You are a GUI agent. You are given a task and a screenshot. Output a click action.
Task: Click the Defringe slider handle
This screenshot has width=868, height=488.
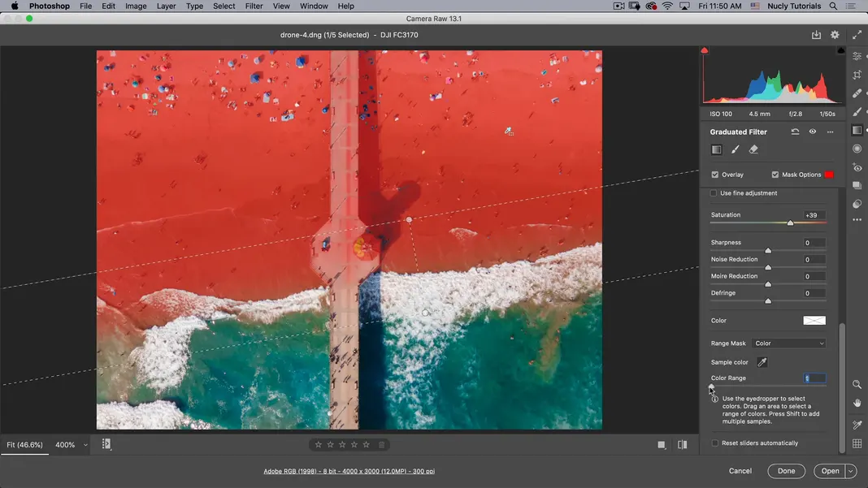click(x=768, y=301)
